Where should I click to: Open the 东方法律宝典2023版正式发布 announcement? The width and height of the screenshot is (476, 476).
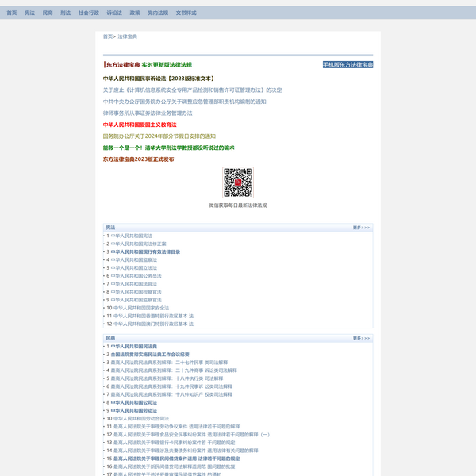pyautogui.click(x=138, y=159)
